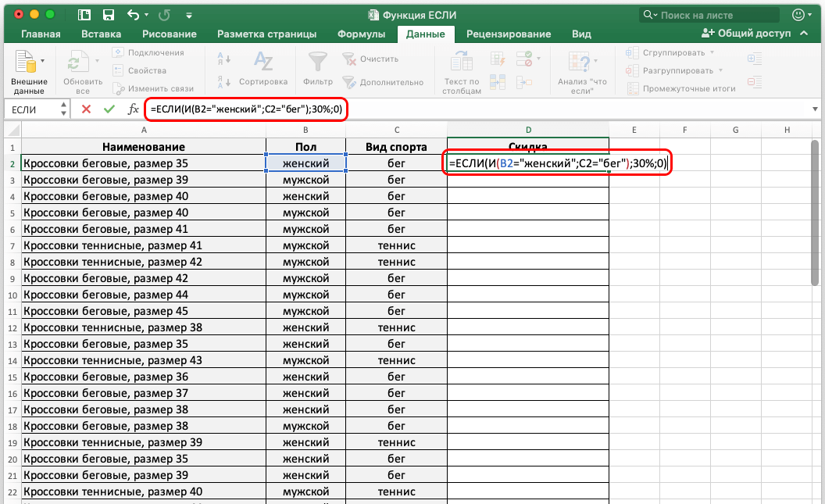The image size is (825, 504).
Task: Open Insert Function fx button
Action: pyautogui.click(x=134, y=109)
